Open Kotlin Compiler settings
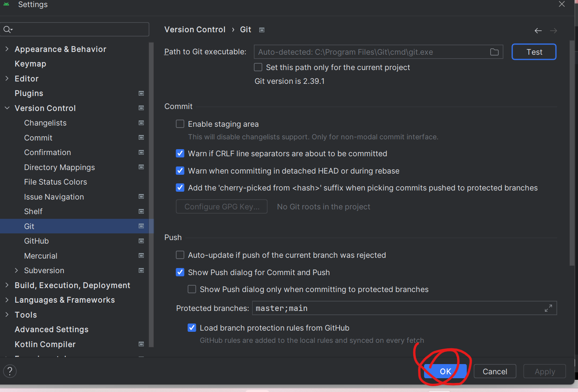Screen dimensions: 578x392 click(x=45, y=344)
